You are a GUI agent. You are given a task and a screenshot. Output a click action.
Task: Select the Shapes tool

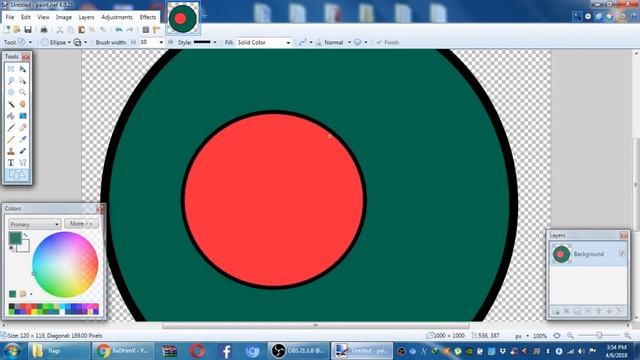pos(17,175)
